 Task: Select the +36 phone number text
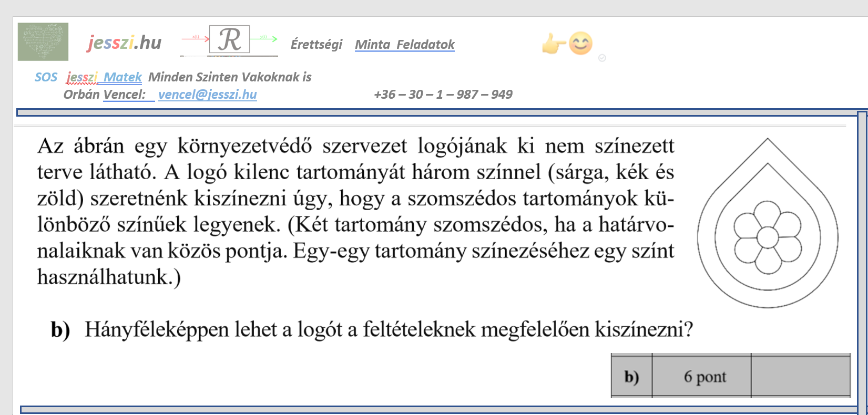coord(443,95)
